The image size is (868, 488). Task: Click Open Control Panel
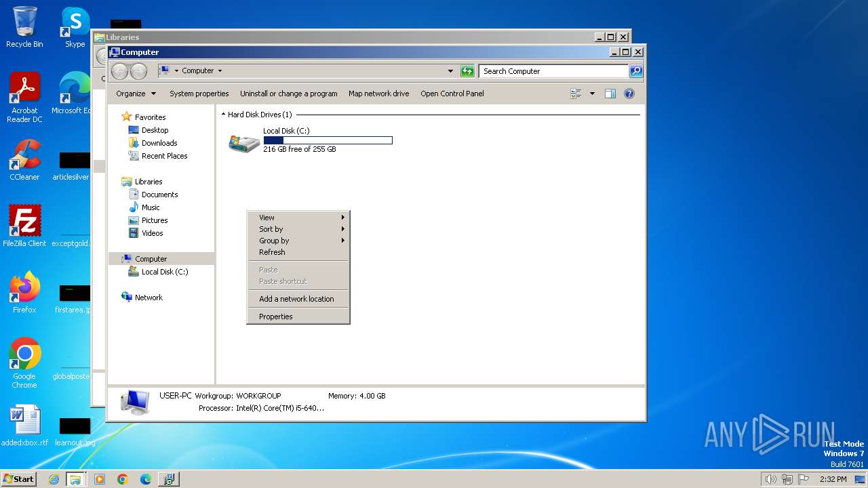pos(452,94)
